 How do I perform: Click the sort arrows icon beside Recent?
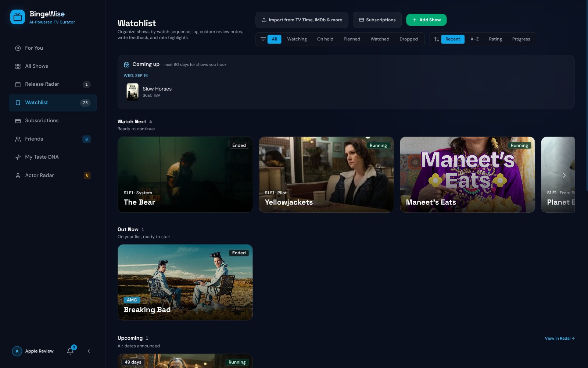[x=437, y=39]
